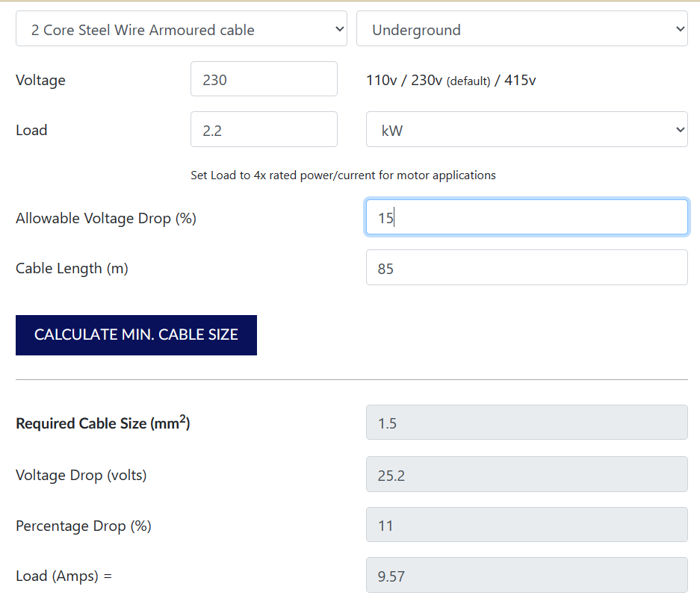The width and height of the screenshot is (700, 610).
Task: Click the Required Cable Size label
Action: pyautogui.click(x=102, y=423)
